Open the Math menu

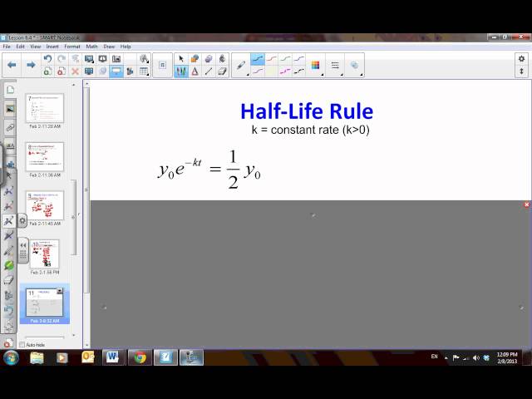point(91,47)
